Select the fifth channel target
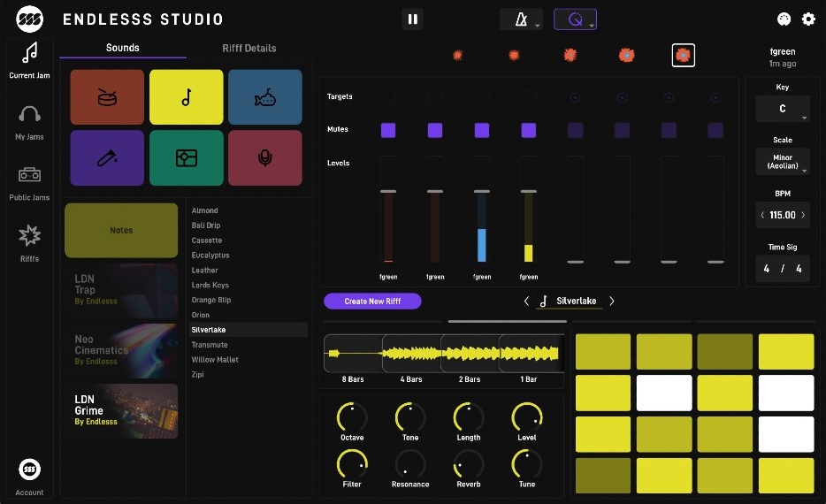Screen dimensions: 826x504 pos(575,97)
